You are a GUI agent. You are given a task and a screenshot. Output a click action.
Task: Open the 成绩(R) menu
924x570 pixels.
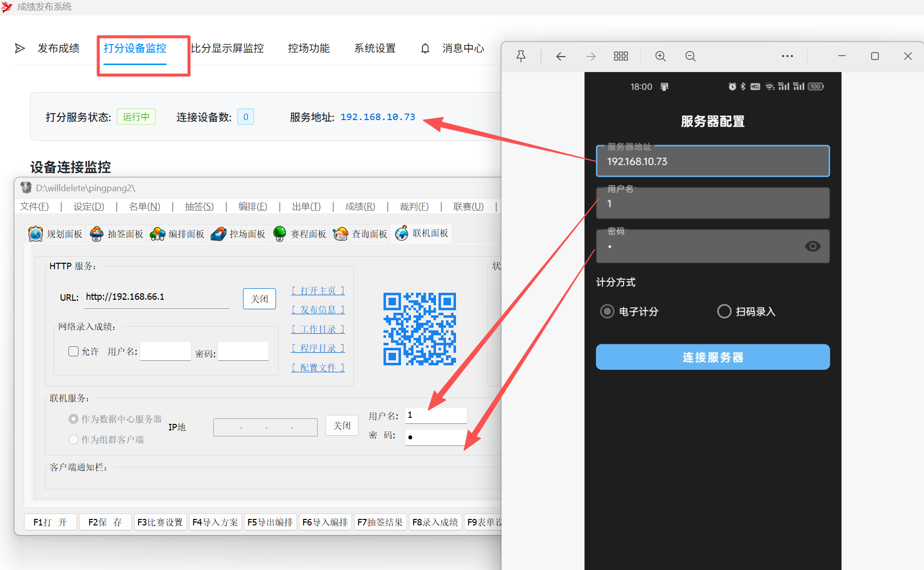click(x=360, y=207)
